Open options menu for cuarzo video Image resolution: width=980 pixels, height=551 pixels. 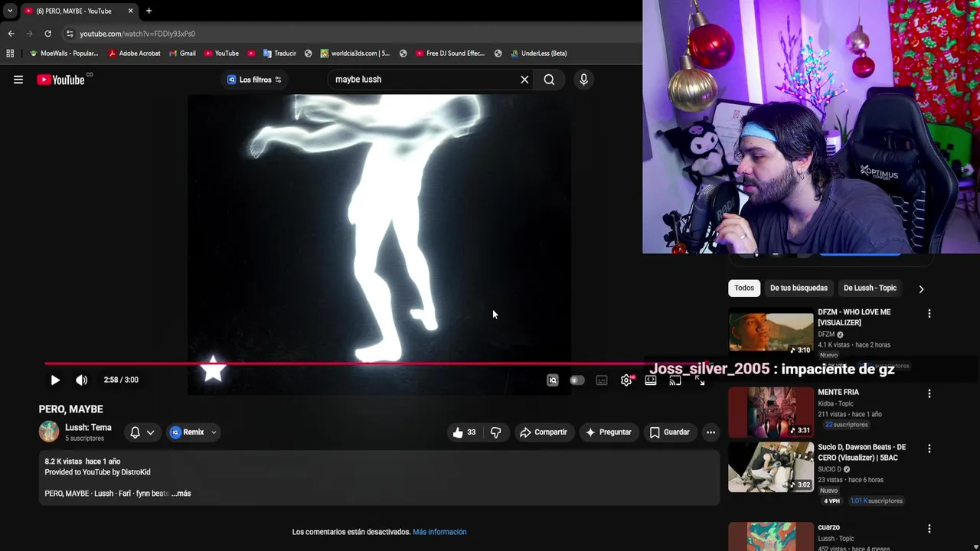pyautogui.click(x=929, y=529)
